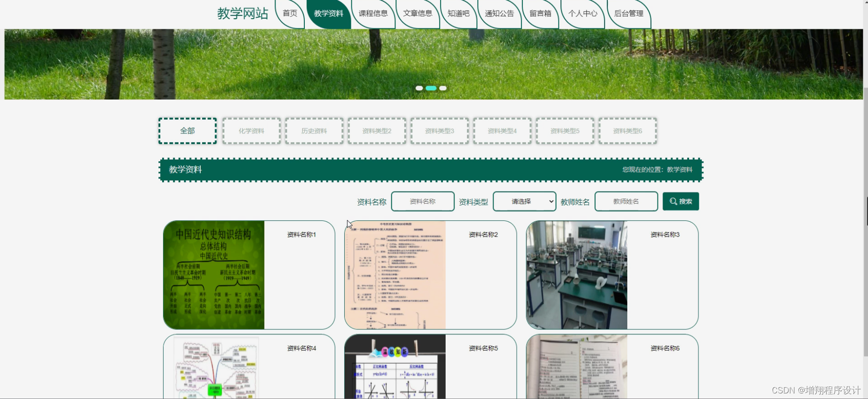
Task: Select the active middle carousel dot
Action: click(x=431, y=88)
